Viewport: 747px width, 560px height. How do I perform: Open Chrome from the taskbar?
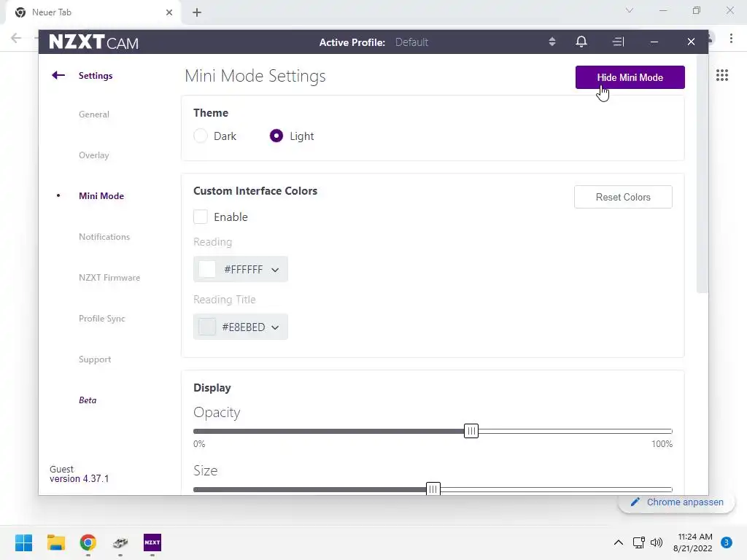click(88, 542)
